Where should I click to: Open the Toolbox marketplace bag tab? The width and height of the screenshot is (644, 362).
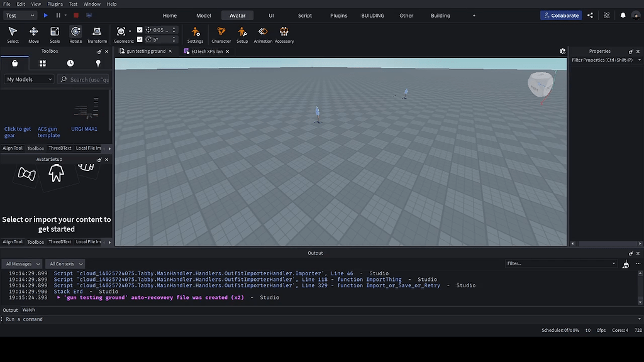[15, 63]
